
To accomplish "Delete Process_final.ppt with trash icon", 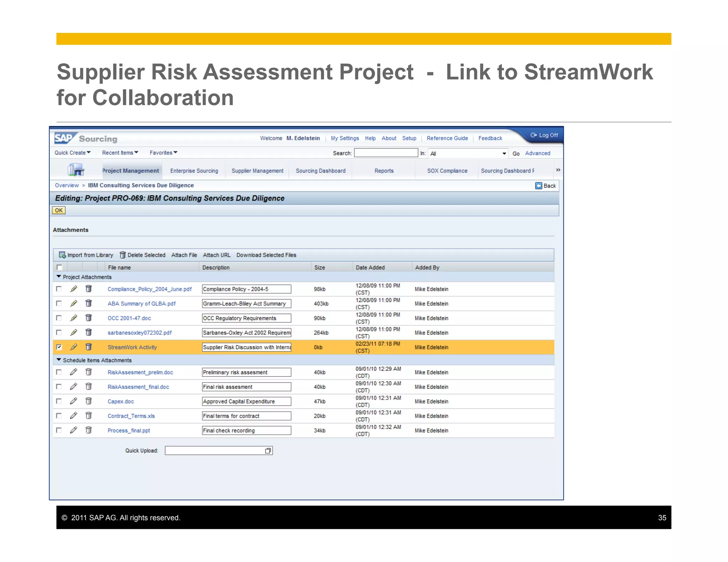I will click(89, 430).
